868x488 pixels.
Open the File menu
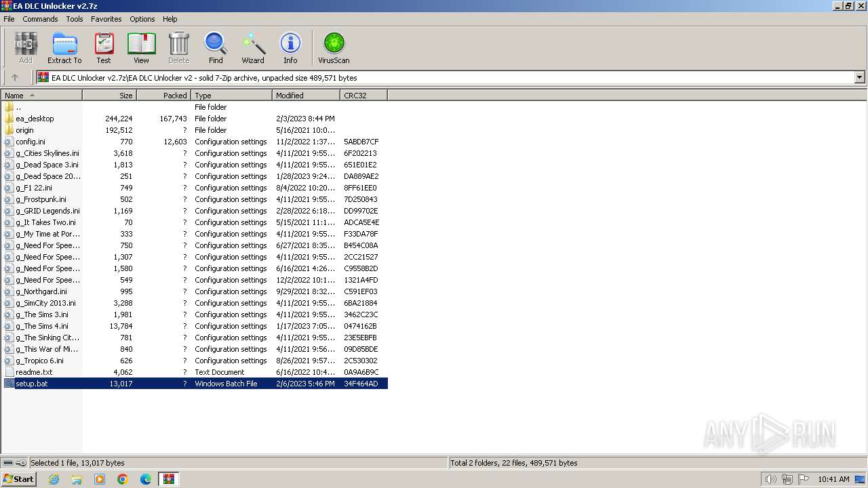9,19
